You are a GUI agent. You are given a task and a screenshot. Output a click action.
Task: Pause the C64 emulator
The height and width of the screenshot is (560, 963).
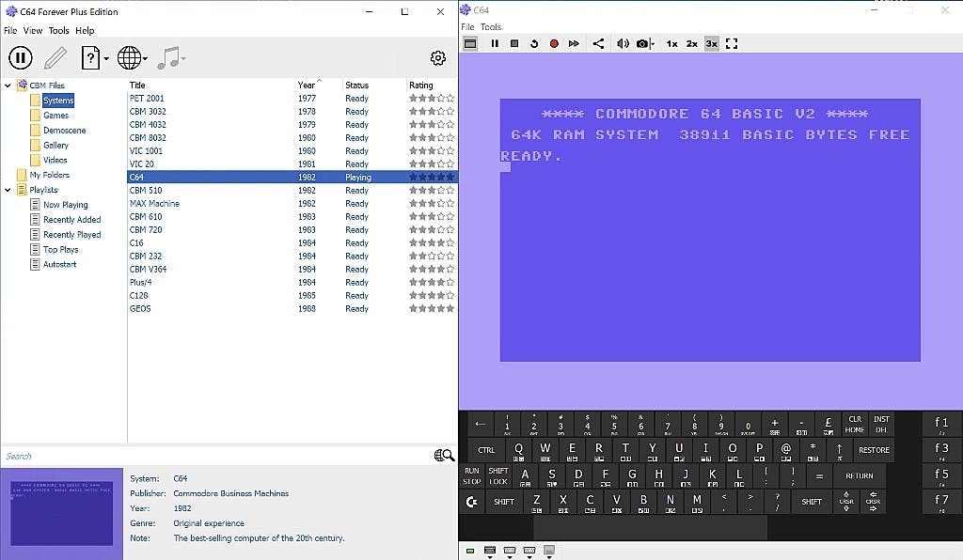click(x=495, y=43)
